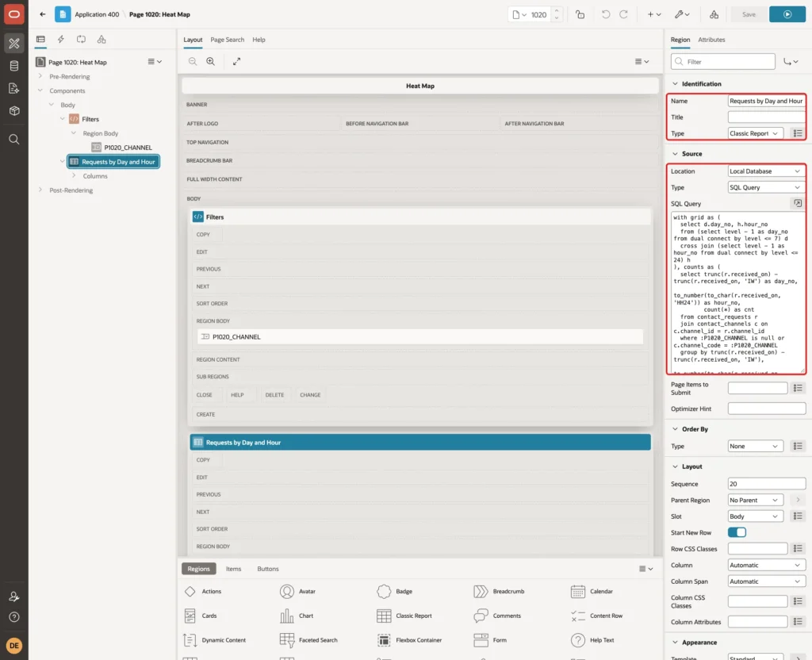Open the Source Type SQL Query dropdown

coord(767,187)
